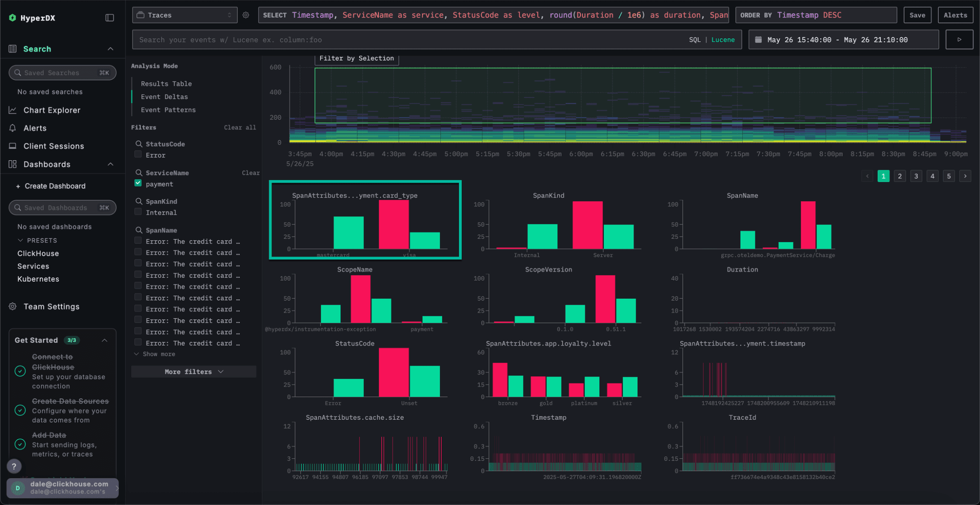
Task: Switch to Results Table mode
Action: coord(166,83)
